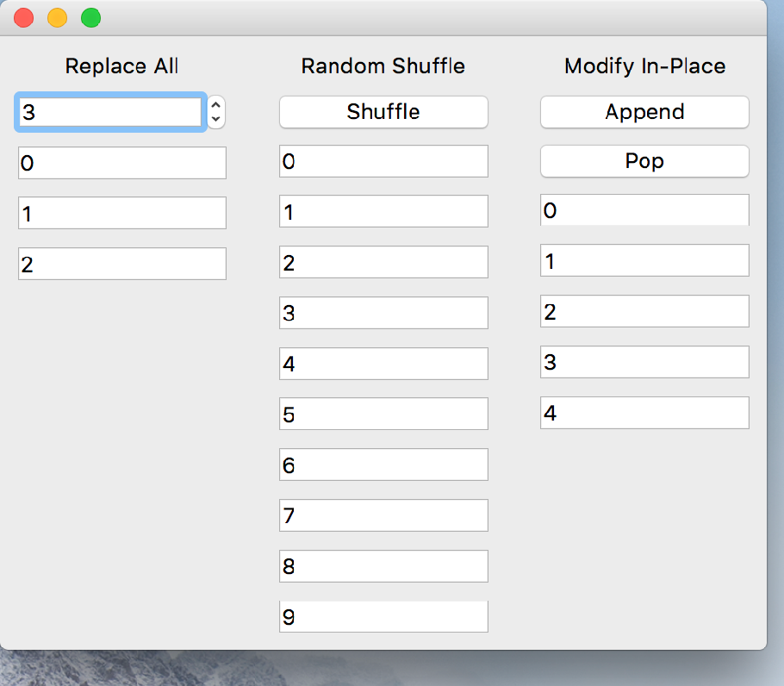784x686 pixels.
Task: Decrement the Replace All spinner arrow
Action: point(216,119)
